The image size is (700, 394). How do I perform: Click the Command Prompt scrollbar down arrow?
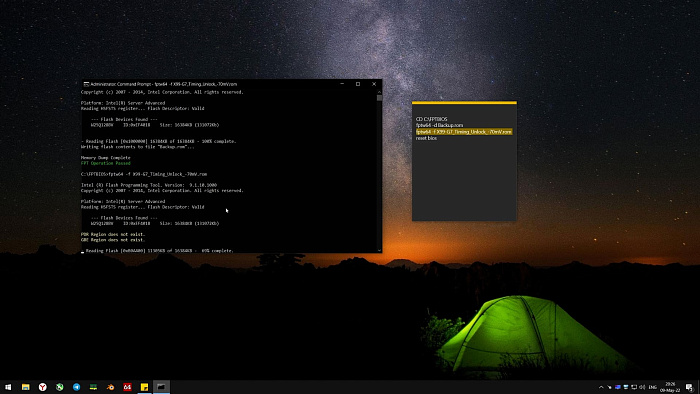tap(379, 250)
